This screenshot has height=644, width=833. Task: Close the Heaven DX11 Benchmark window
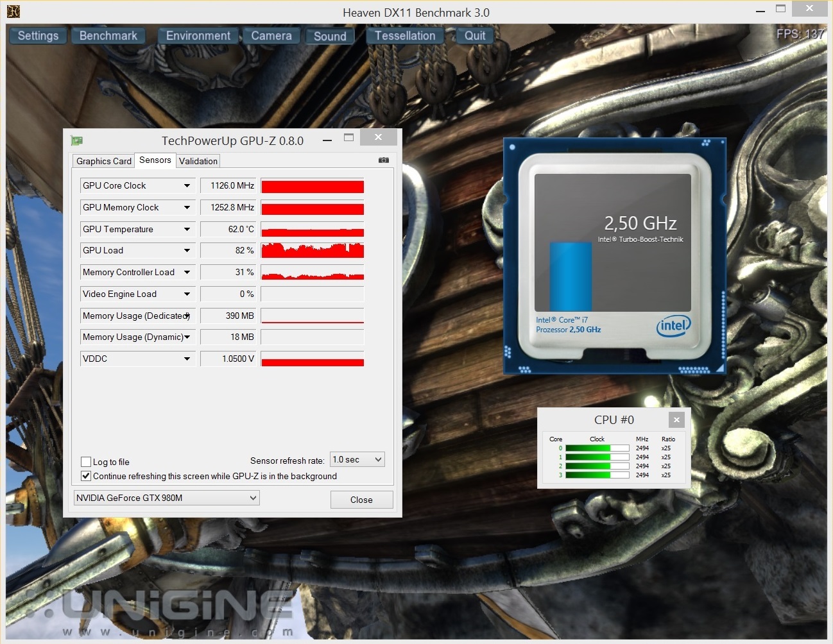pos(809,8)
